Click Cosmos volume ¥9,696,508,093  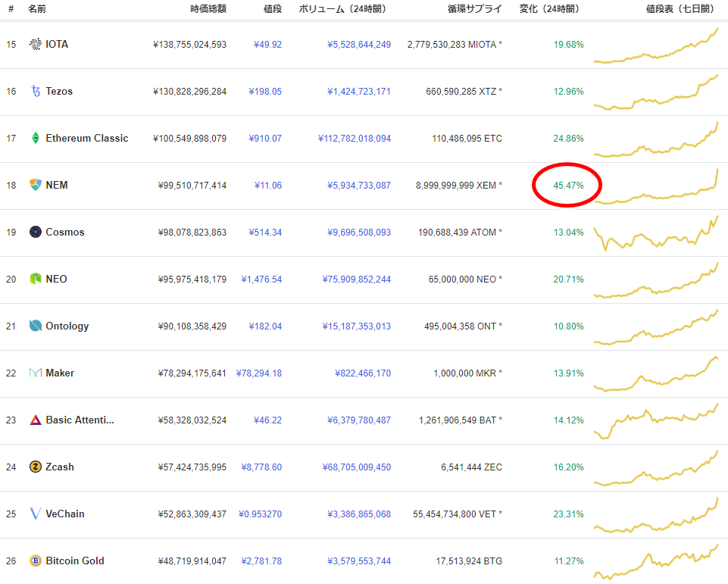pos(359,232)
